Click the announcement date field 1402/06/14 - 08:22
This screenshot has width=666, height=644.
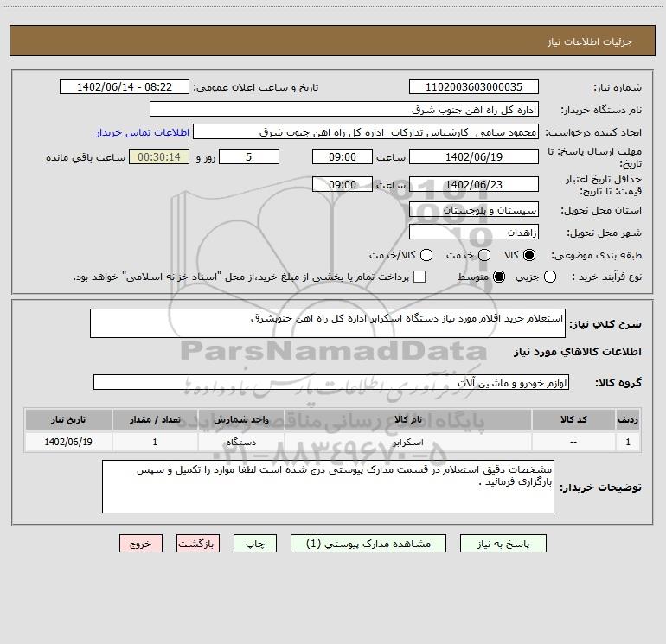(125, 87)
